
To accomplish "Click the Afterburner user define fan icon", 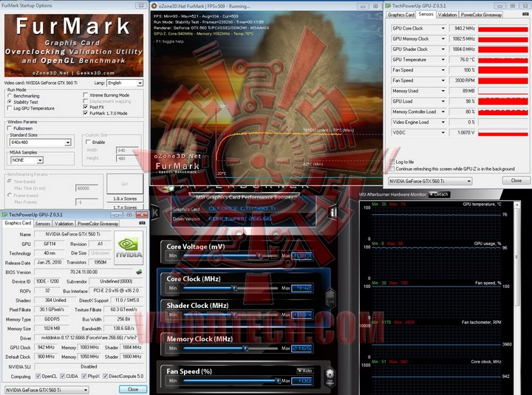I will pos(330,377).
